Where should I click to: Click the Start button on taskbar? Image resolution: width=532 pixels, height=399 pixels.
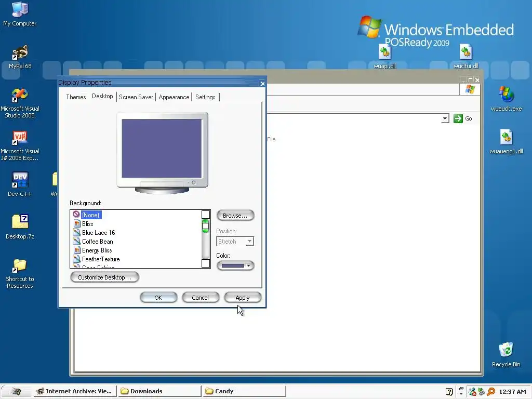tap(16, 391)
